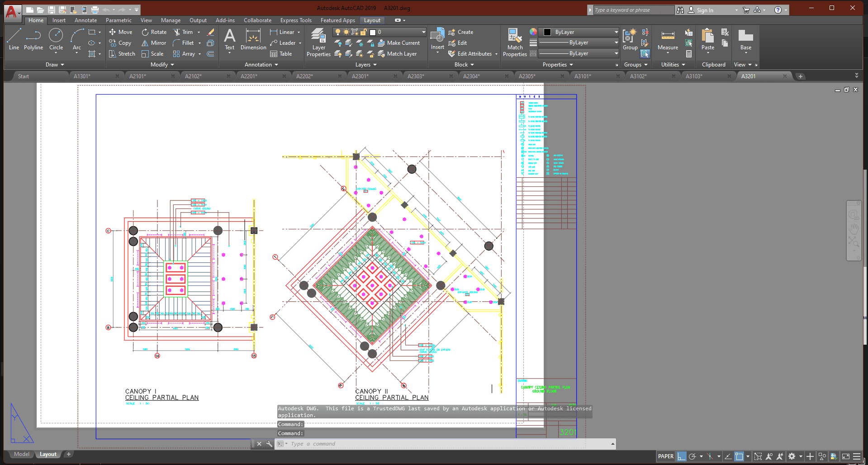
Task: Click the Quick Calculator icon in Utilities
Action: [x=689, y=54]
